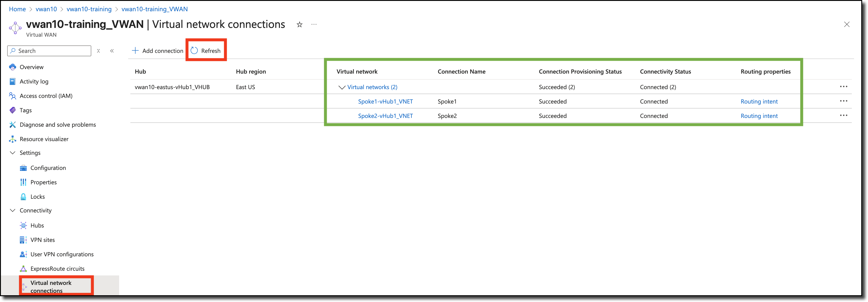Click the Overview cloud icon
868x302 pixels.
pyautogui.click(x=12, y=67)
